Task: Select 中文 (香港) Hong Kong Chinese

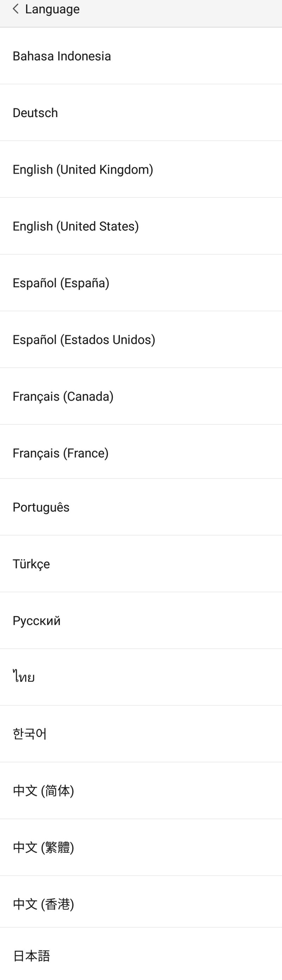Action: [43, 904]
